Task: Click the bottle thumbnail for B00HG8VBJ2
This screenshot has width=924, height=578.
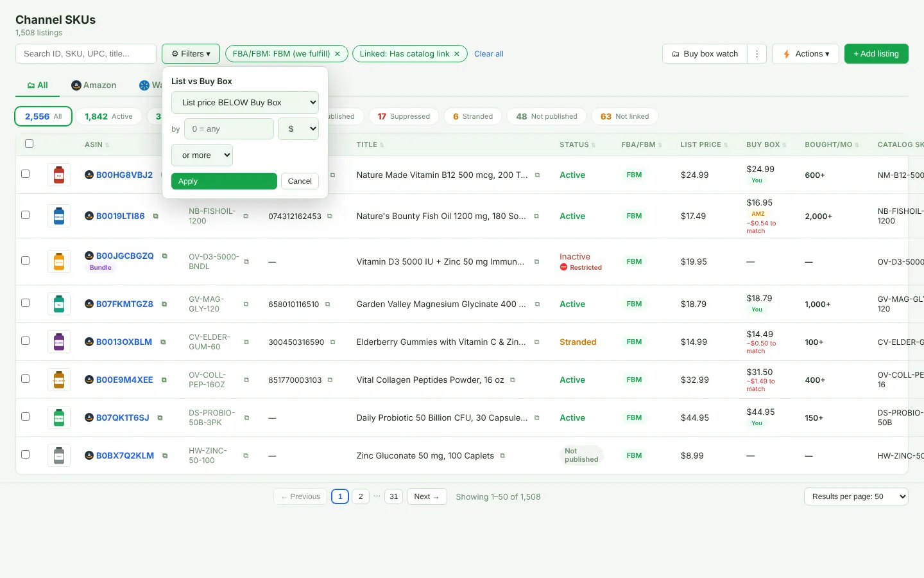Action: point(59,175)
